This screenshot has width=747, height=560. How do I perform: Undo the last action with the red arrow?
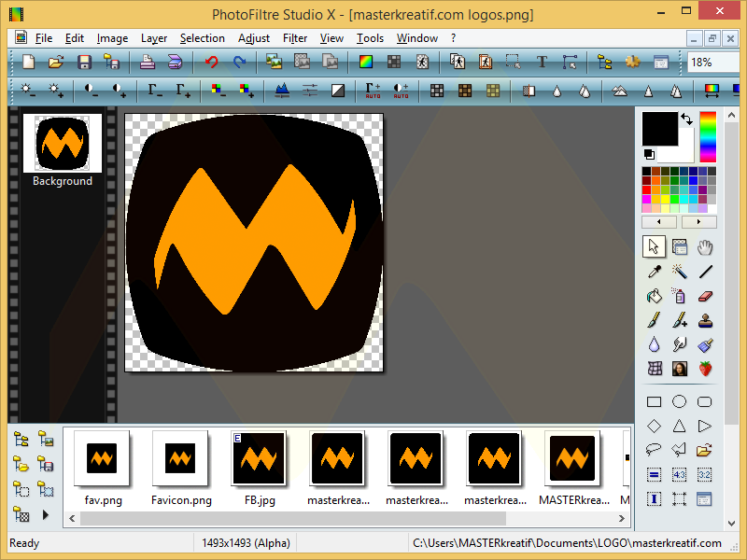[x=212, y=62]
